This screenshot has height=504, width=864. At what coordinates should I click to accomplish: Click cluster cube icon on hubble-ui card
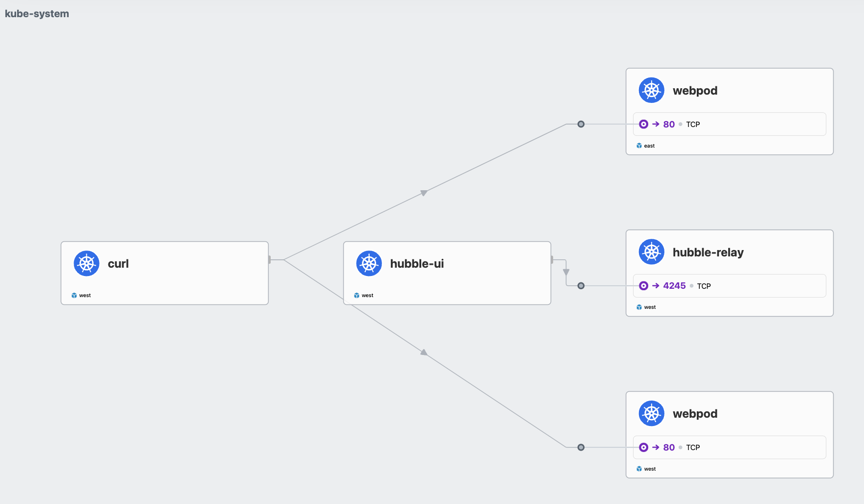356,295
